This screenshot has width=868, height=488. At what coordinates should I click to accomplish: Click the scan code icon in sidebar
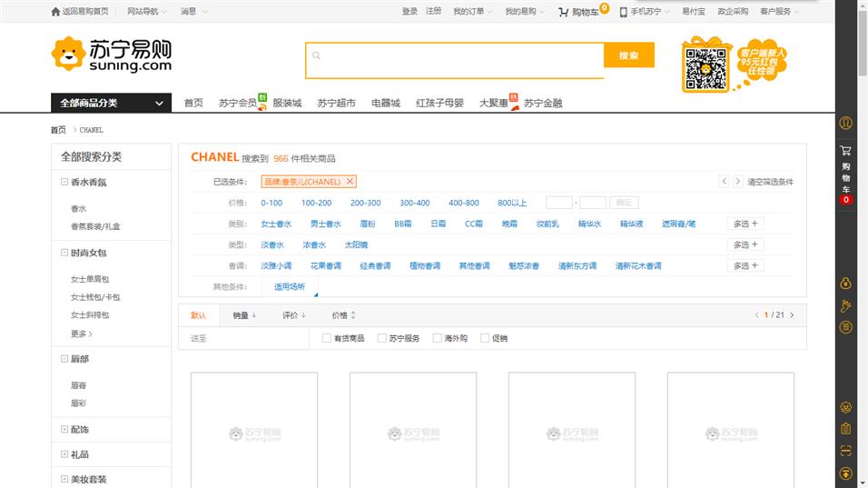point(845,451)
